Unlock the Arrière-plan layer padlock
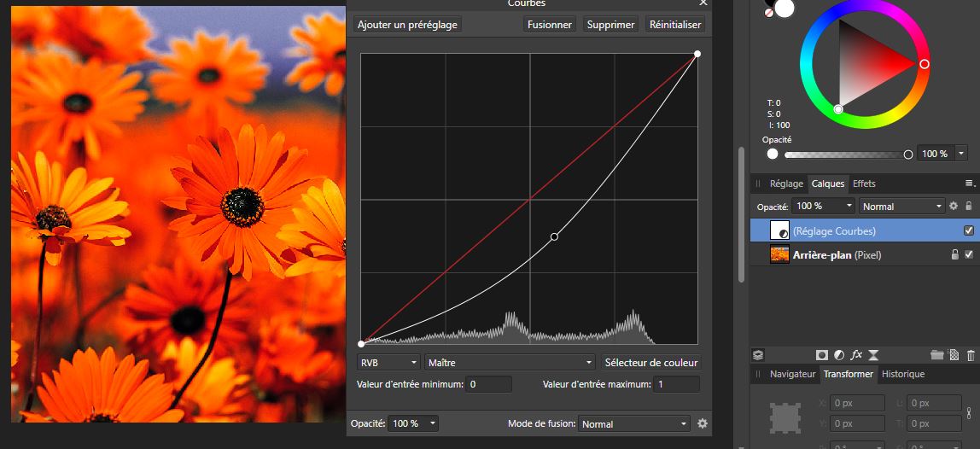 tap(954, 254)
